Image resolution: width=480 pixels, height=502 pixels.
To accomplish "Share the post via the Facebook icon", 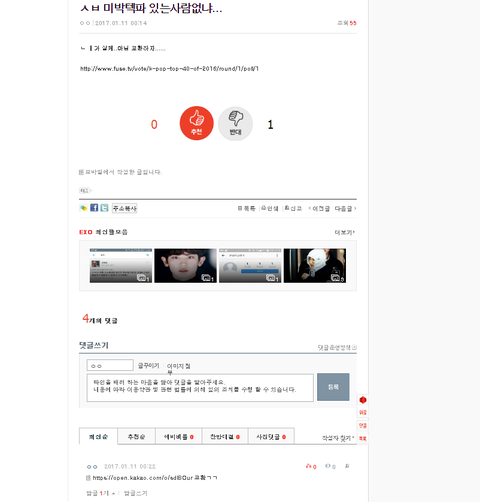I will click(x=94, y=208).
